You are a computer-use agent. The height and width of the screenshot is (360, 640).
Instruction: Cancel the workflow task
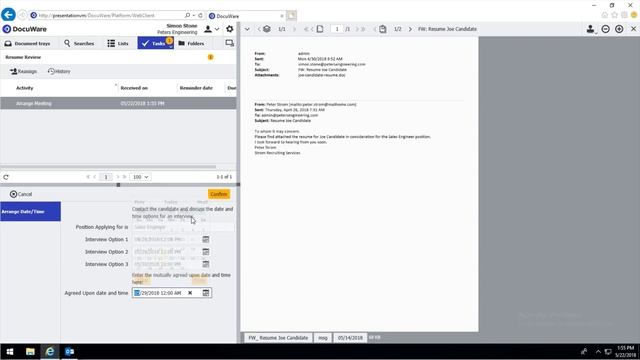21,194
